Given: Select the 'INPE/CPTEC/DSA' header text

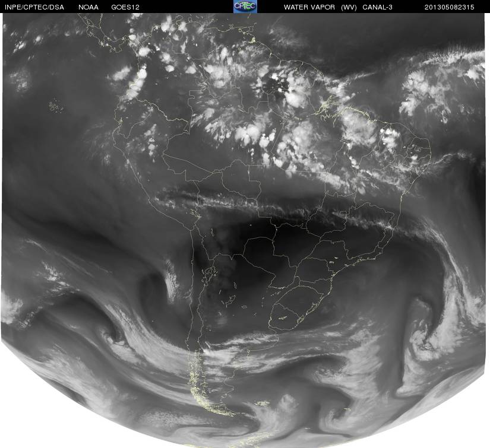Looking at the screenshot, I should tap(34, 7).
